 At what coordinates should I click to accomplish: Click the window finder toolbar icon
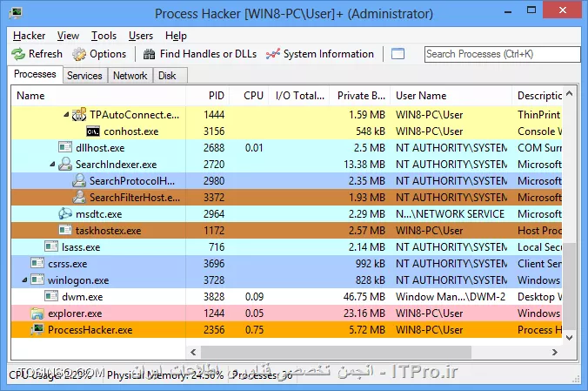[x=398, y=54]
